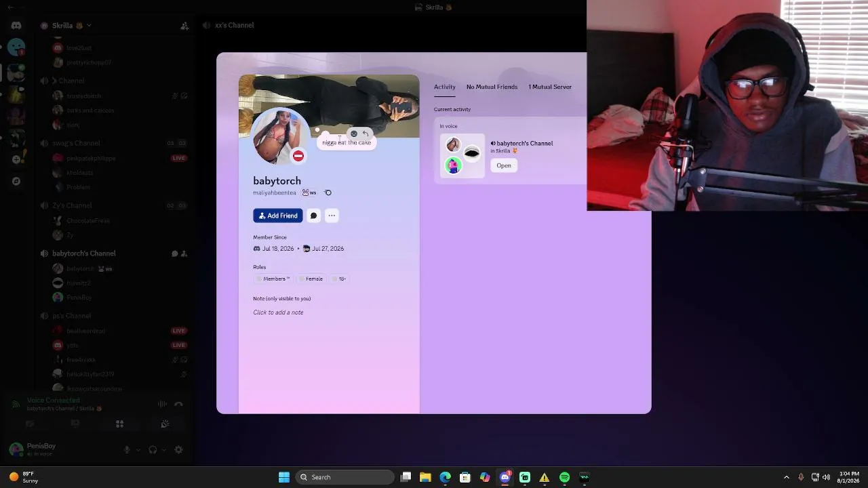
Task: Click the LIVE badge beside pinkpatekphilippe
Action: coord(178,158)
